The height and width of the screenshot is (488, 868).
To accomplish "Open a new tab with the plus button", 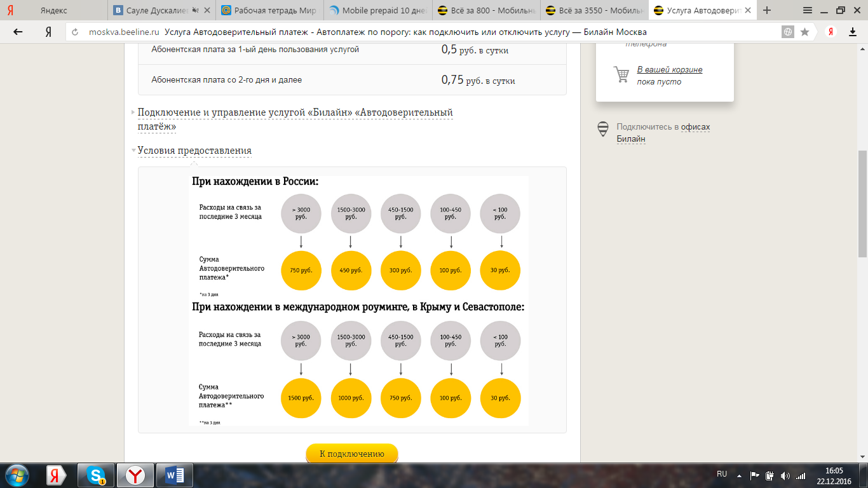I will point(767,10).
